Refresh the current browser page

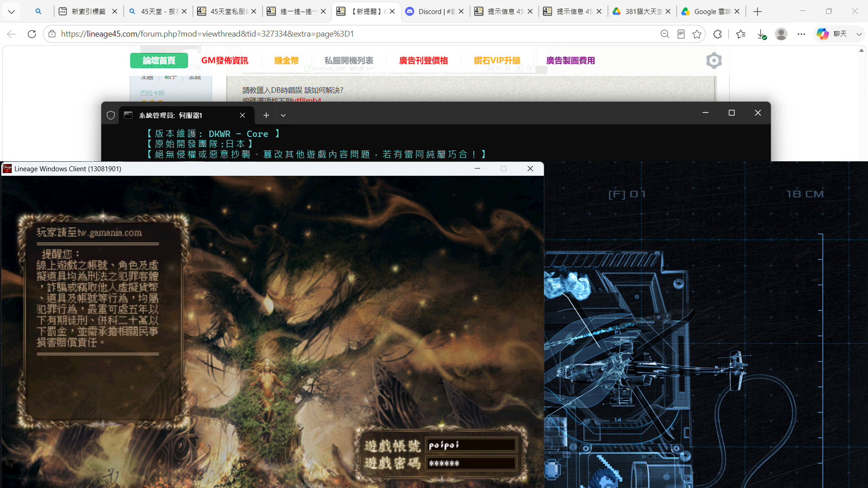[x=32, y=34]
